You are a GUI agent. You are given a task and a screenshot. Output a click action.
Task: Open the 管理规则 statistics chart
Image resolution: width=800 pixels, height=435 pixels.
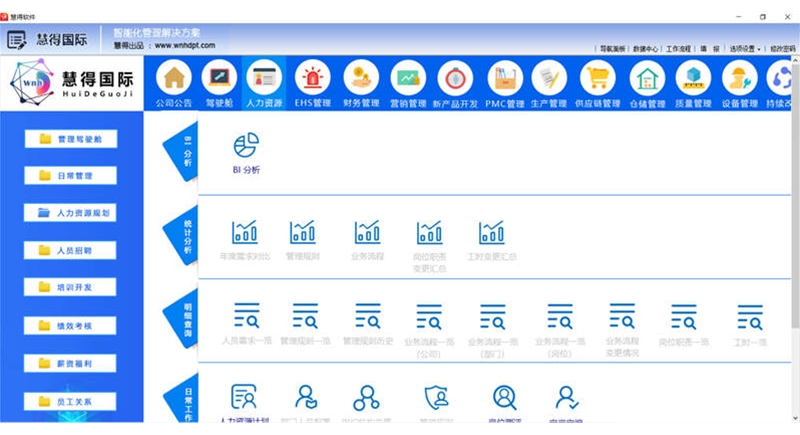pos(303,233)
